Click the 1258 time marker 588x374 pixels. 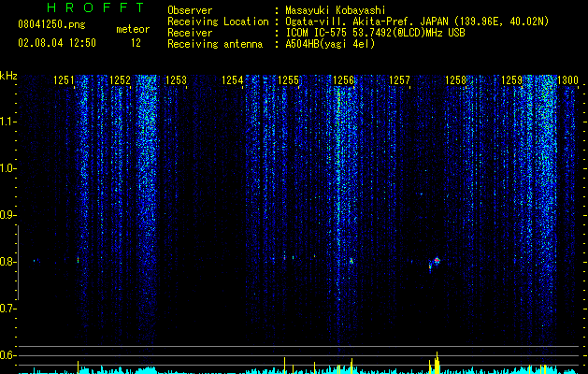click(455, 79)
